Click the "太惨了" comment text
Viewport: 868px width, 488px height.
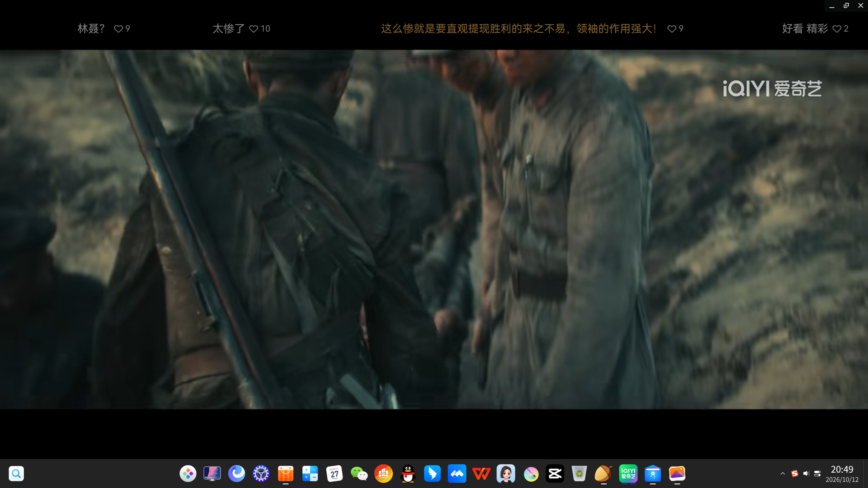[229, 29]
